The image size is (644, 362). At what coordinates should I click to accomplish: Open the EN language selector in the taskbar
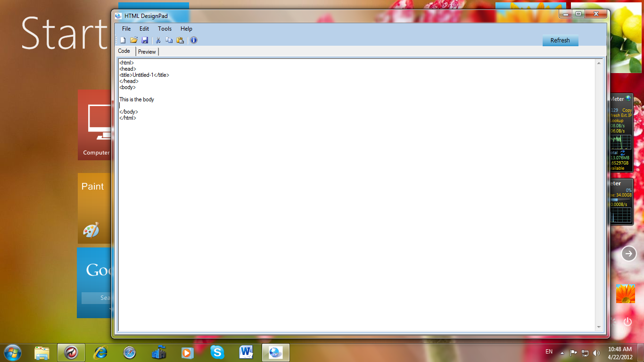point(549,352)
